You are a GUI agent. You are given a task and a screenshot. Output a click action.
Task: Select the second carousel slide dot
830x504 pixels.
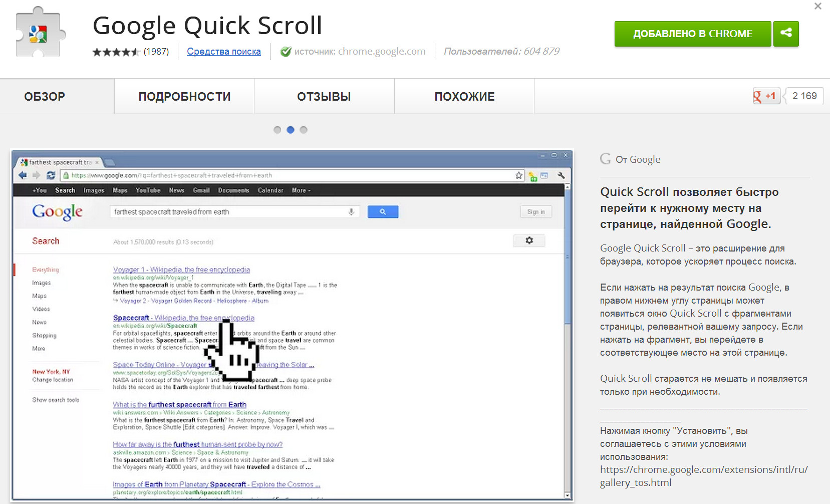291,130
